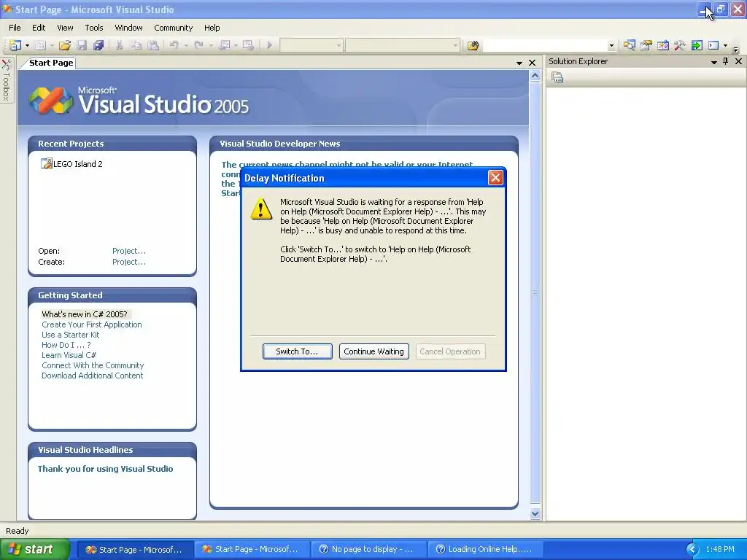
Task: Open the Help menu
Action: tap(212, 28)
